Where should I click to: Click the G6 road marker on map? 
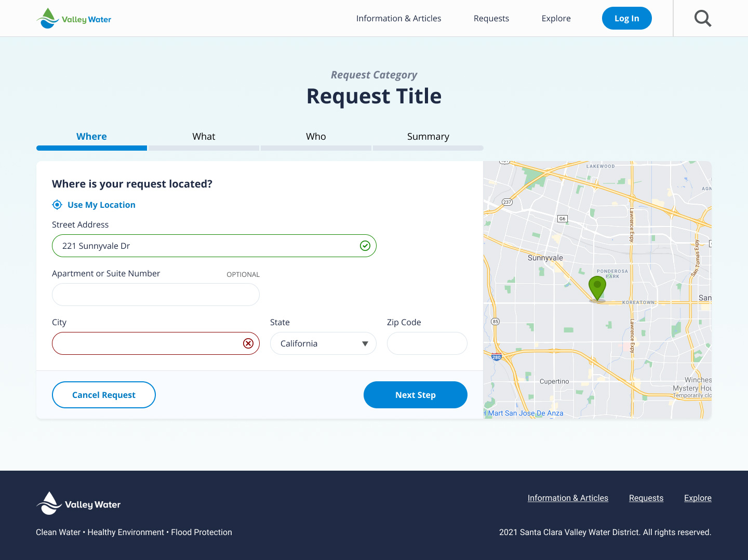(x=562, y=219)
